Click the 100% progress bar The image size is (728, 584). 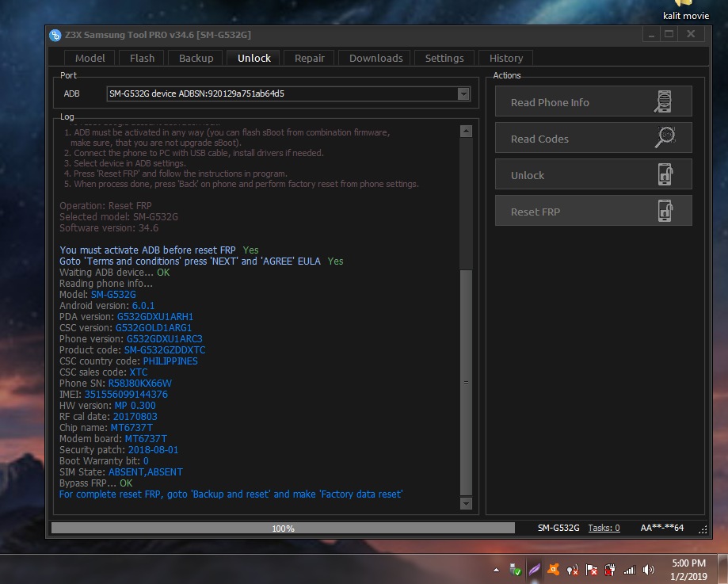283,528
